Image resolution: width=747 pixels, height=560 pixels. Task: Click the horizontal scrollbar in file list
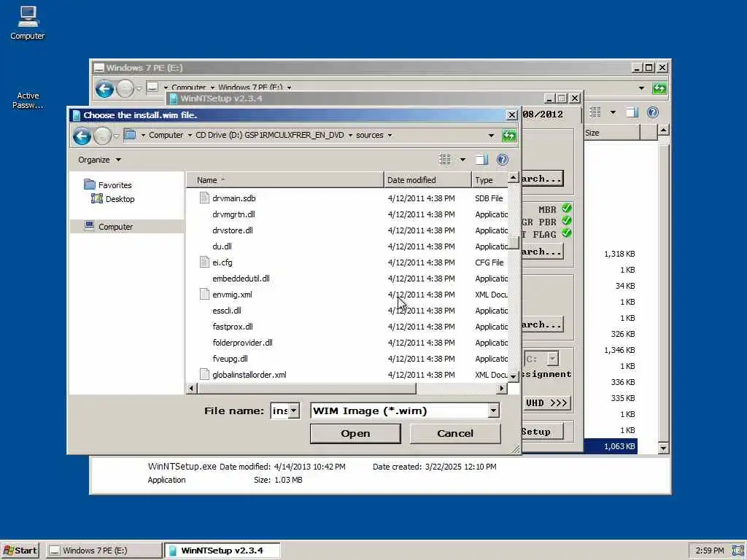(307, 388)
